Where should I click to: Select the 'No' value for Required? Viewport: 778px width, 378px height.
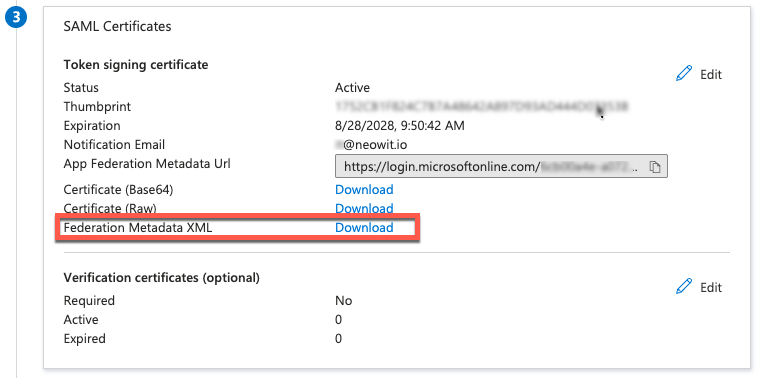tap(343, 301)
